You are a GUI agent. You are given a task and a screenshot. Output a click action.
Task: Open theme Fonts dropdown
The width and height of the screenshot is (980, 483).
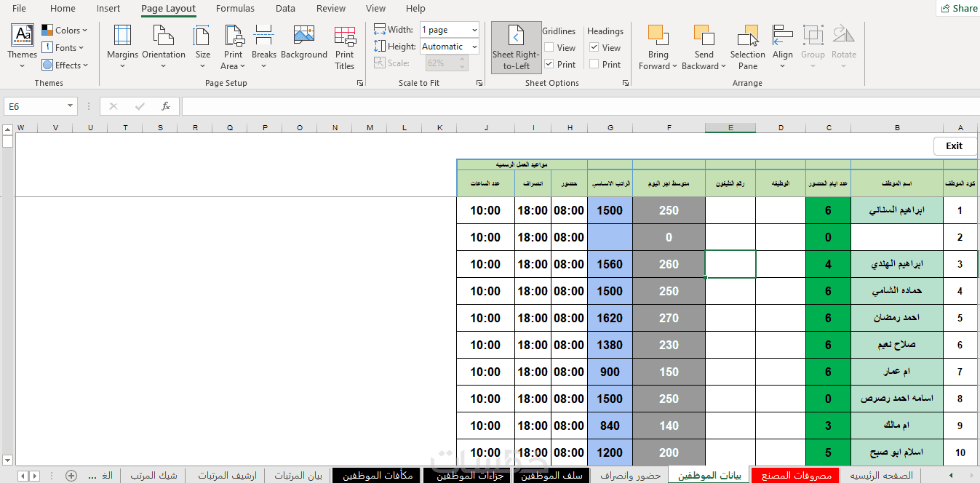(x=63, y=48)
